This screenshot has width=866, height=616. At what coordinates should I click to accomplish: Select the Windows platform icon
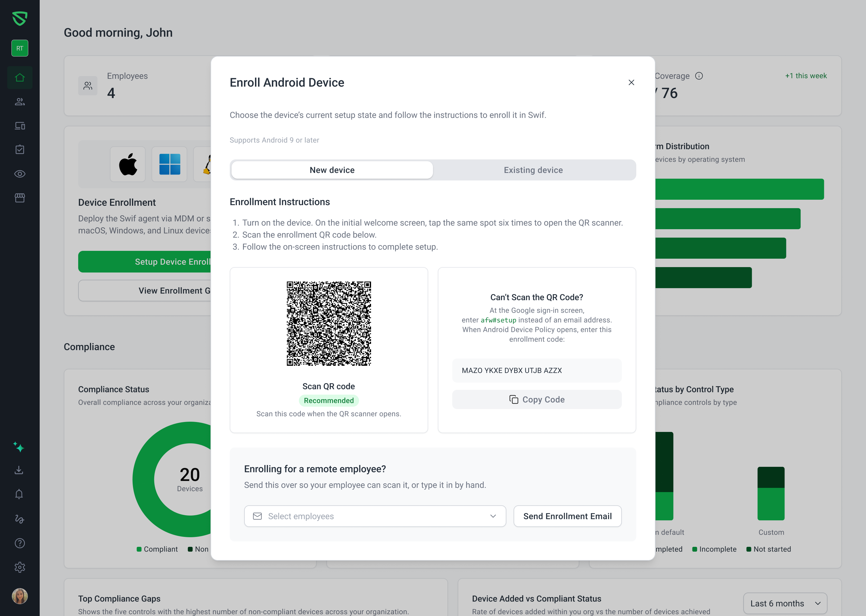[x=170, y=164]
